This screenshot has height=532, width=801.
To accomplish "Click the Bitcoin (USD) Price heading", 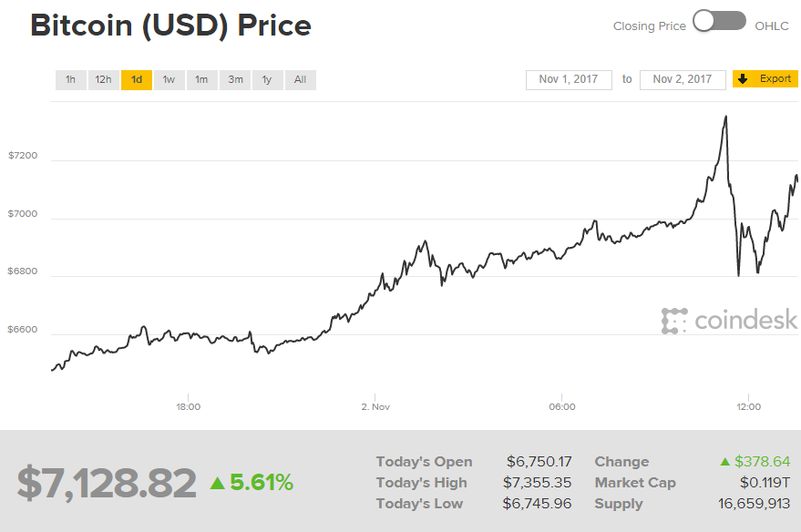I will pos(171,26).
